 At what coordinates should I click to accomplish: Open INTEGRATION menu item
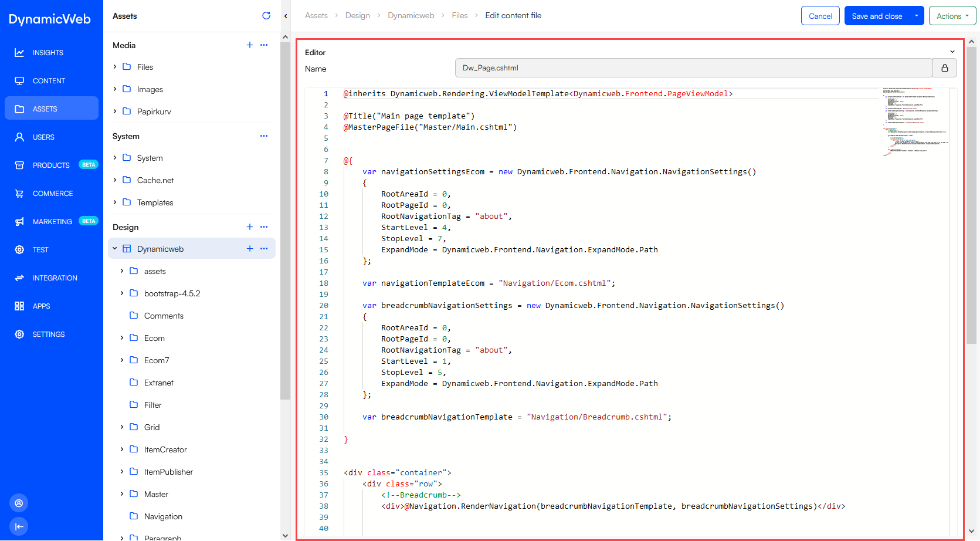coord(55,278)
